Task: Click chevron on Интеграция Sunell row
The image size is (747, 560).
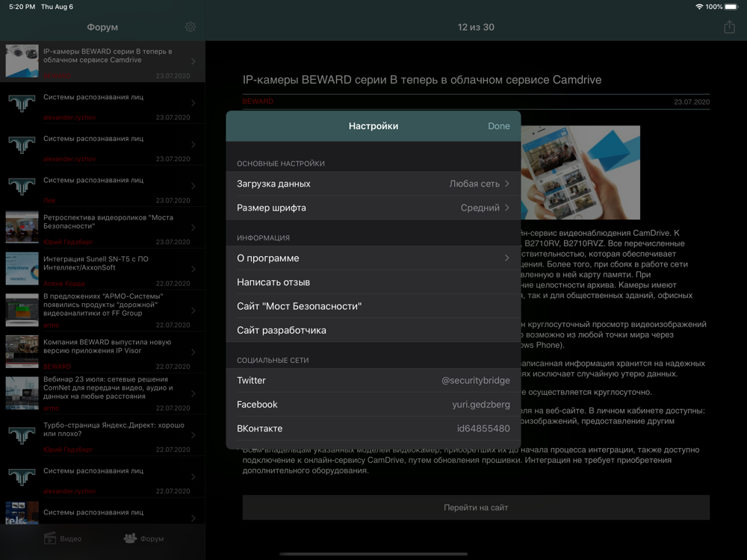Action: pyautogui.click(x=193, y=269)
